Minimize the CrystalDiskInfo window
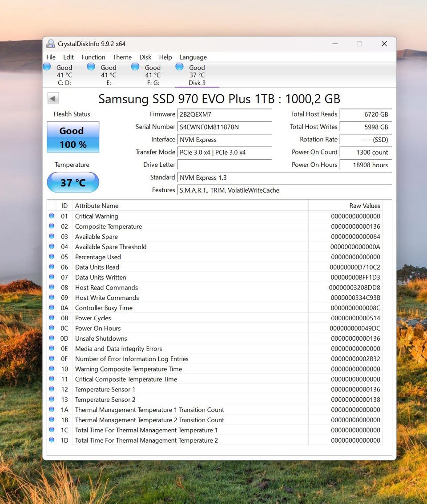This screenshot has width=427, height=504. click(x=335, y=44)
